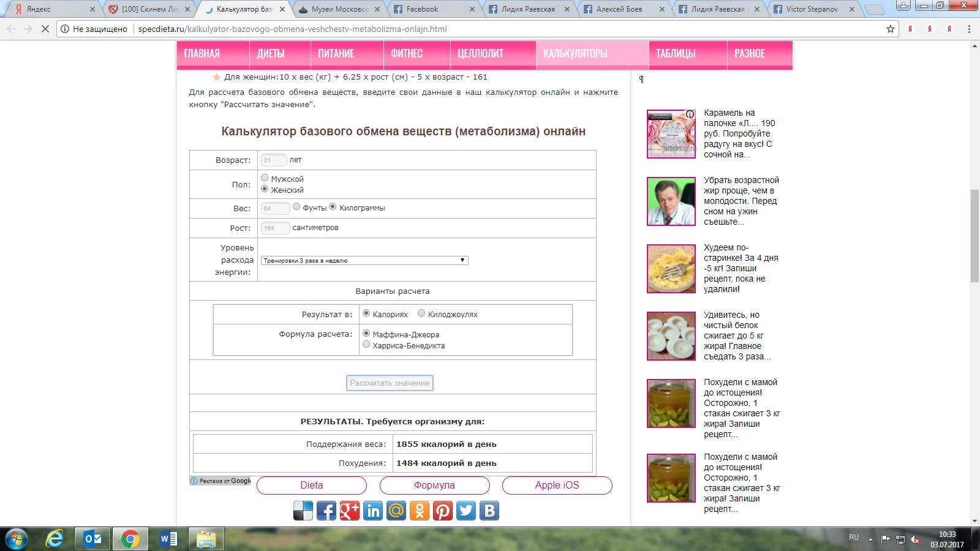Open ТАБЛИЦЫ menu item
Image resolution: width=980 pixels, height=551 pixels.
[x=688, y=54]
